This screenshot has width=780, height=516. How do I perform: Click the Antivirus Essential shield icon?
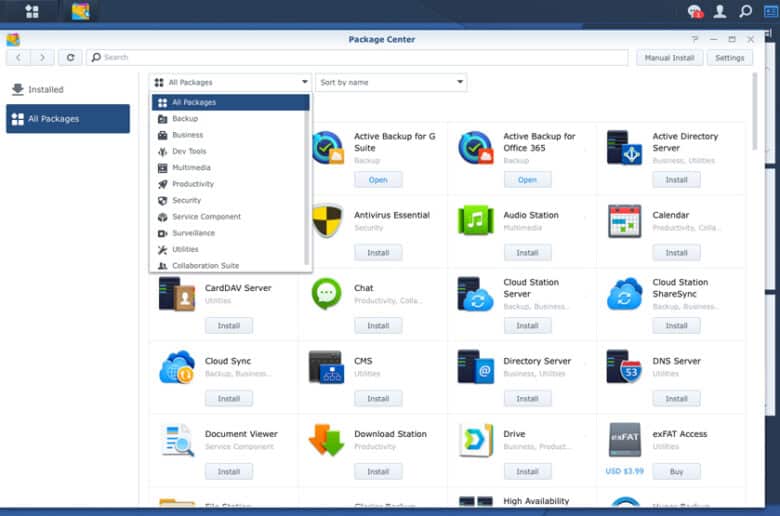[x=327, y=220]
